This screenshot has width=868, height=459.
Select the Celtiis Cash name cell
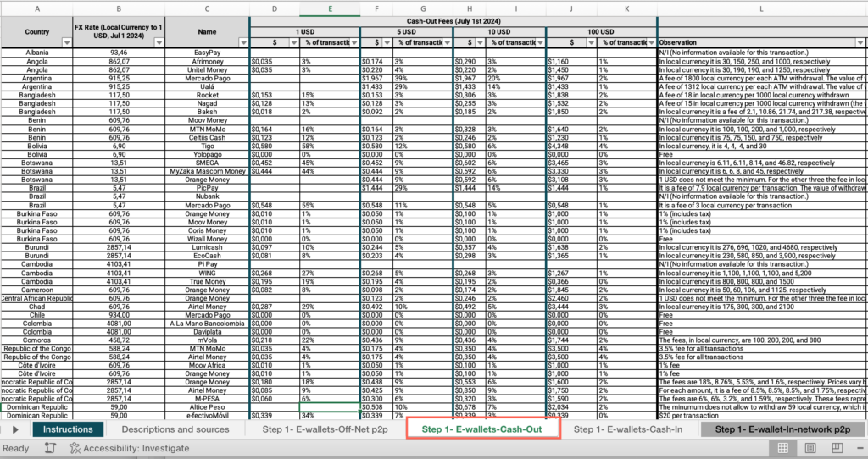[x=207, y=137]
